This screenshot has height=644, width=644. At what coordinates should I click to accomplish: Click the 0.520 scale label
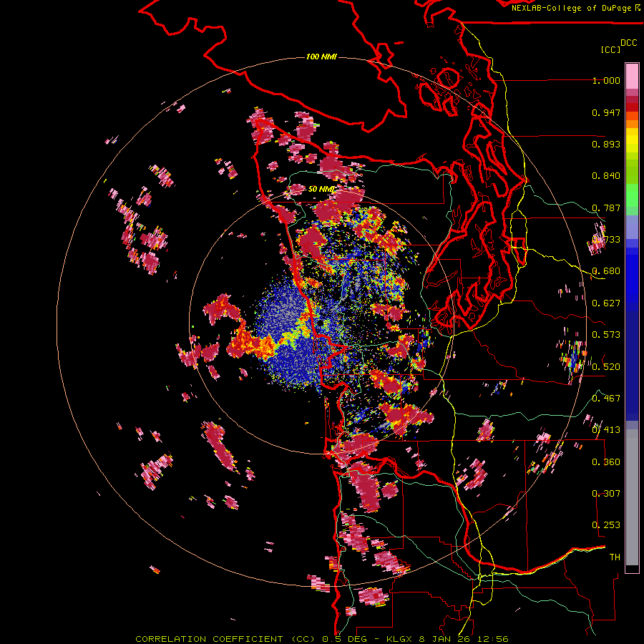[x=606, y=367]
